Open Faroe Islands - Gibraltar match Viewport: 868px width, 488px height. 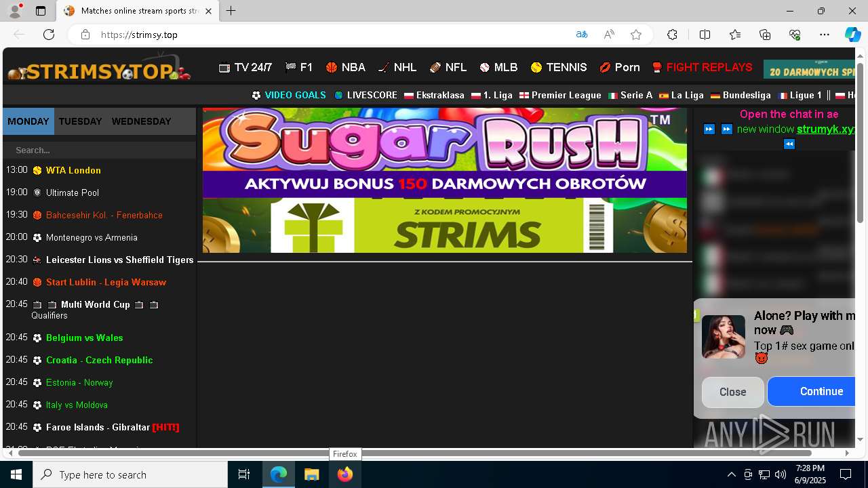point(113,427)
